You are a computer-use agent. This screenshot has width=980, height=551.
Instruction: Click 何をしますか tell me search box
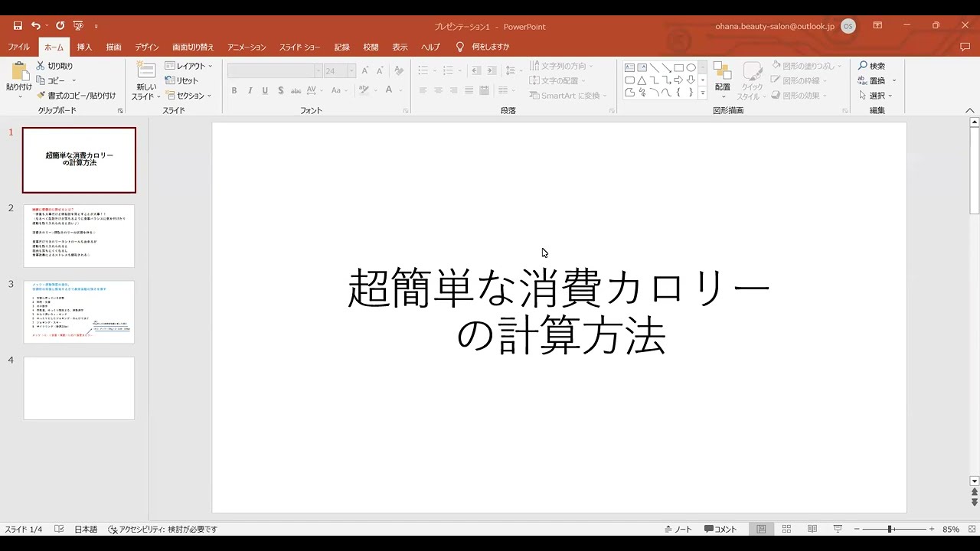point(483,47)
